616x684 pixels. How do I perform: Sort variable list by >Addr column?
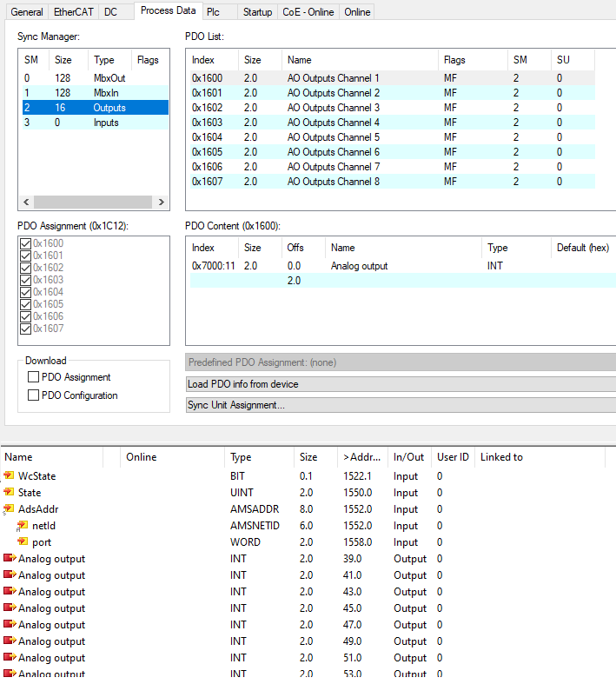point(362,457)
